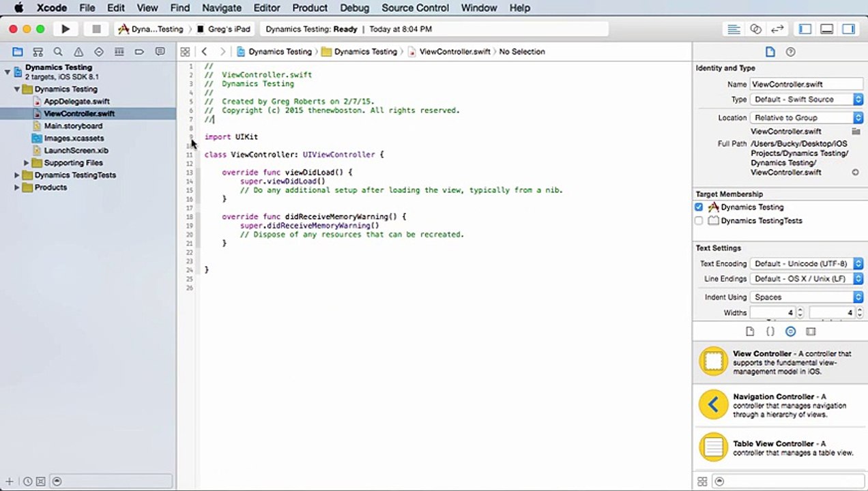The width and height of the screenshot is (868, 491).
Task: Select the Navigation Controller library item
Action: tap(779, 405)
